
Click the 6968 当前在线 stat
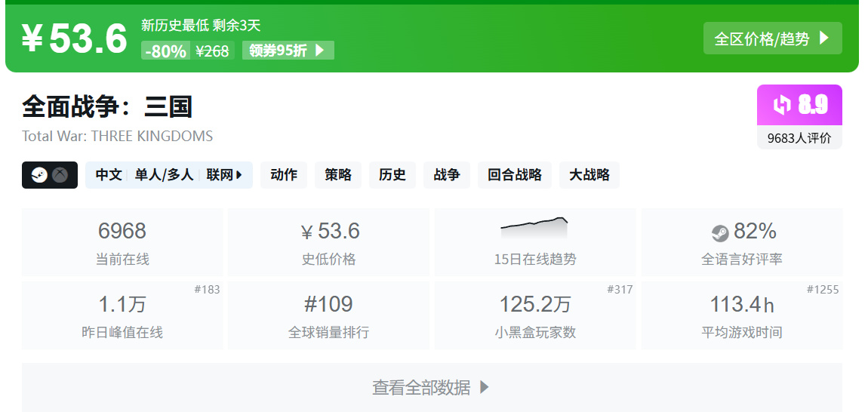122,242
